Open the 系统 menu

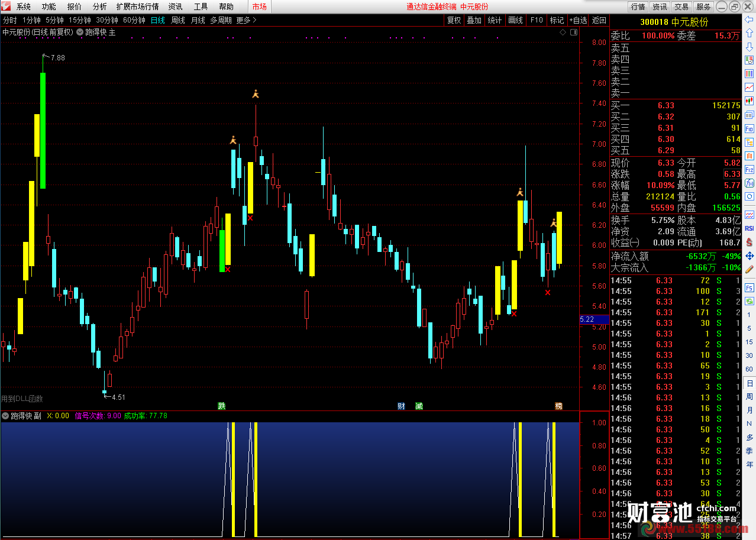[24, 7]
